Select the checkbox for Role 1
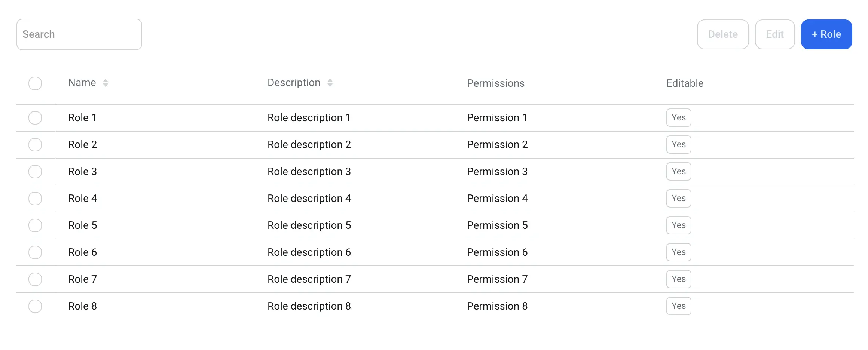The height and width of the screenshot is (350, 868). [35, 117]
